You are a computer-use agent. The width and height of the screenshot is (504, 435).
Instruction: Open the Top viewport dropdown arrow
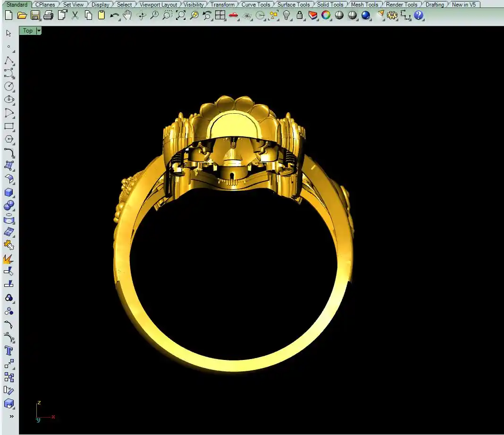click(x=39, y=31)
